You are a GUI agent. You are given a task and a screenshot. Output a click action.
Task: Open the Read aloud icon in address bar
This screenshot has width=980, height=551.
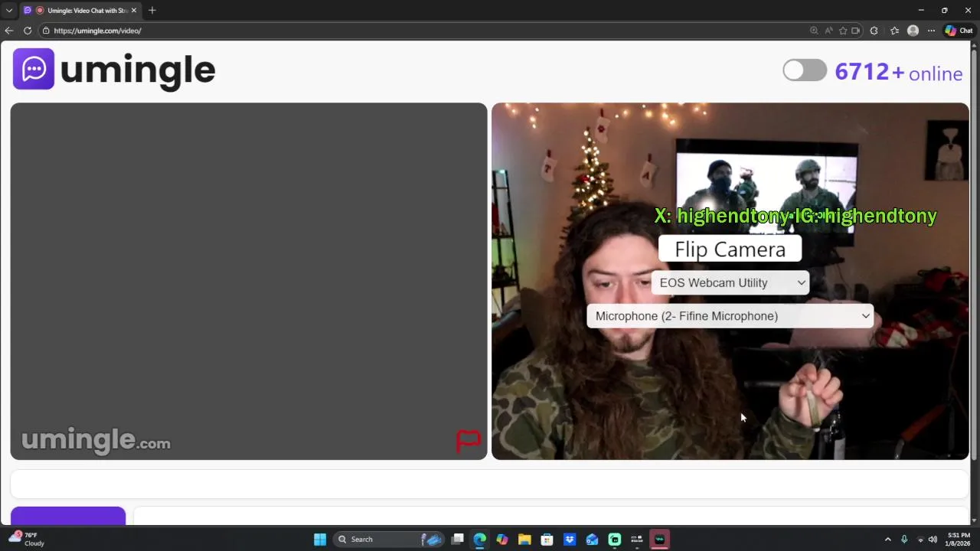[828, 31]
